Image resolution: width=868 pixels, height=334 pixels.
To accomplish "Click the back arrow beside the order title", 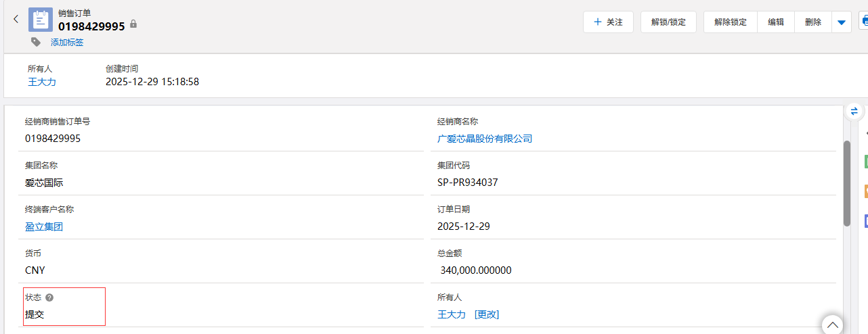I will (16, 20).
